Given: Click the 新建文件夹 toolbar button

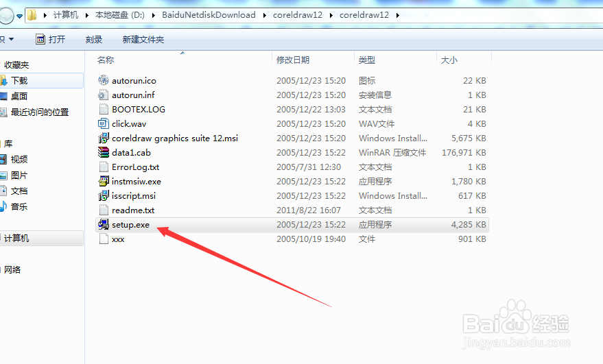Looking at the screenshot, I should click(x=143, y=39).
